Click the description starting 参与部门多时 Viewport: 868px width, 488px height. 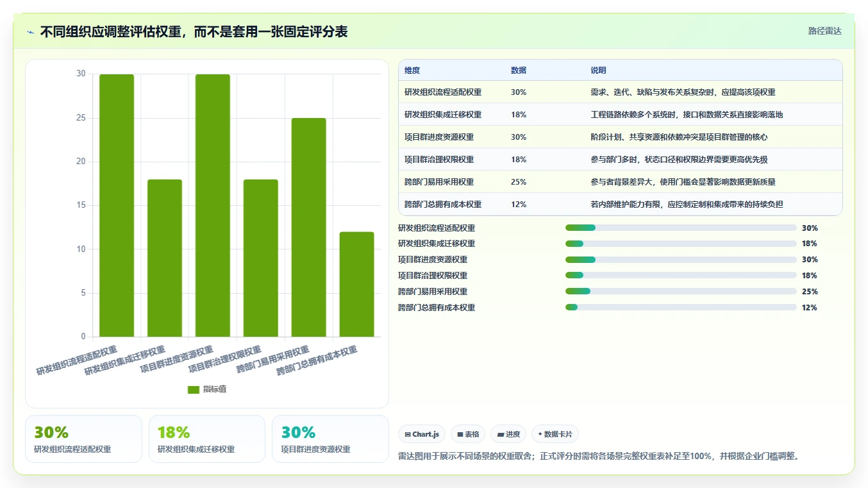coord(679,160)
